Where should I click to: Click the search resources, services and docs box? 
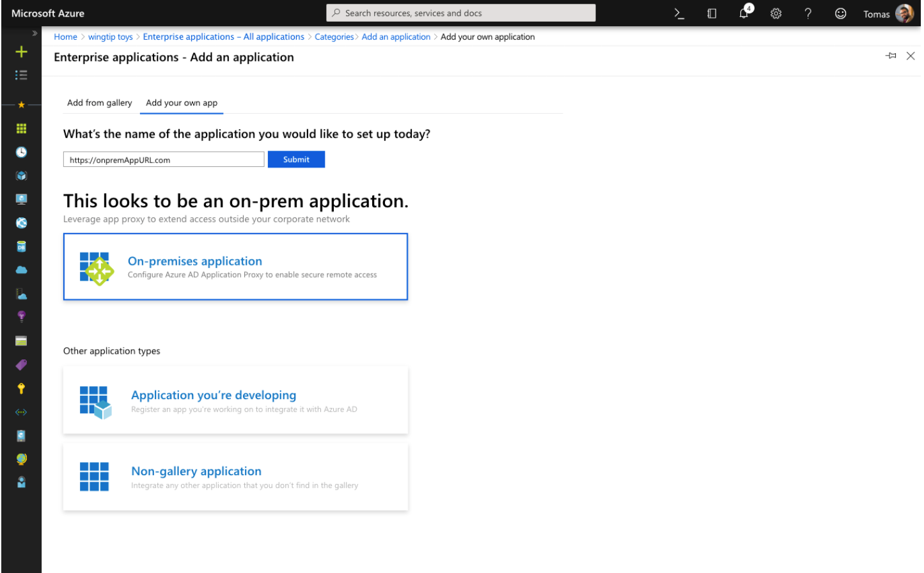coord(460,13)
